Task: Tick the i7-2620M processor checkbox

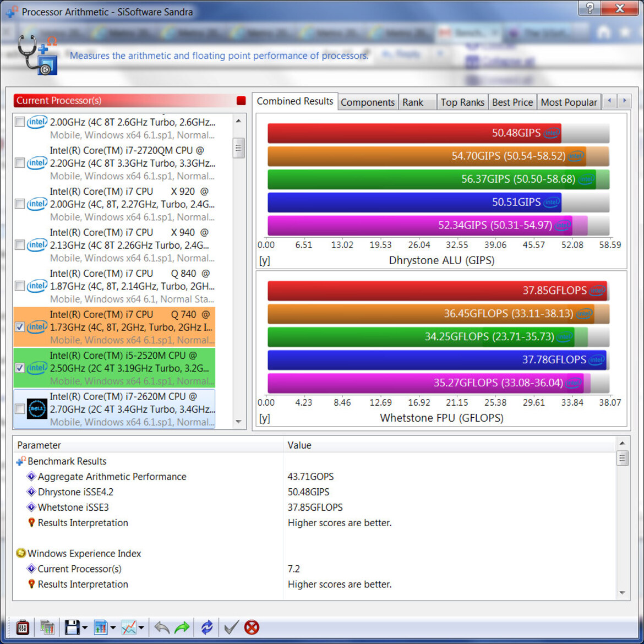Action: click(20, 409)
